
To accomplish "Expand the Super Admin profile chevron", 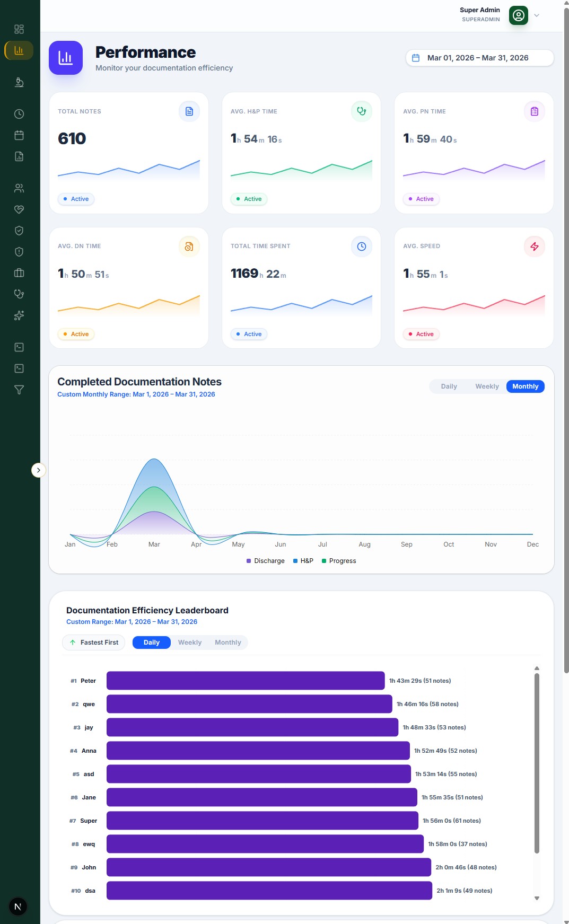I will 537,15.
